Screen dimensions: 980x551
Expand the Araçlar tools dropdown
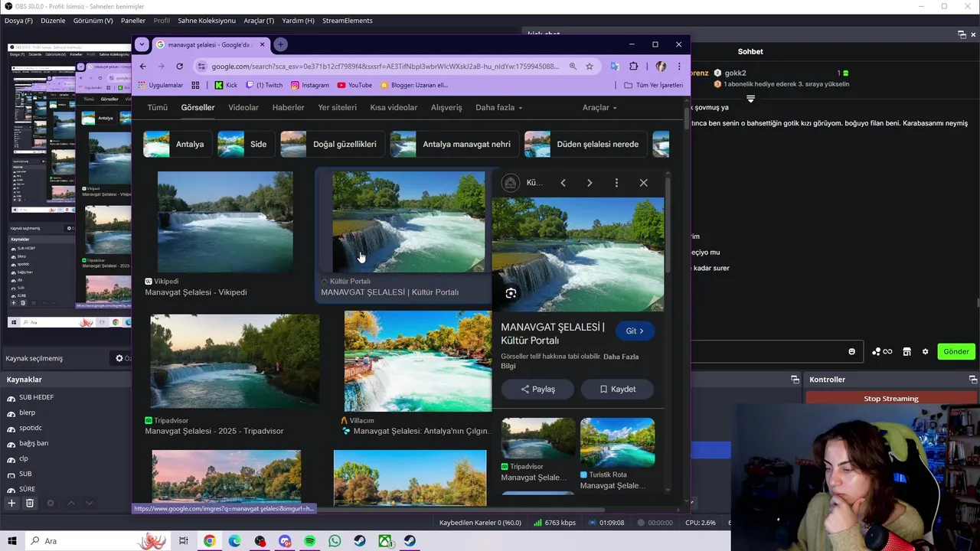tap(599, 108)
